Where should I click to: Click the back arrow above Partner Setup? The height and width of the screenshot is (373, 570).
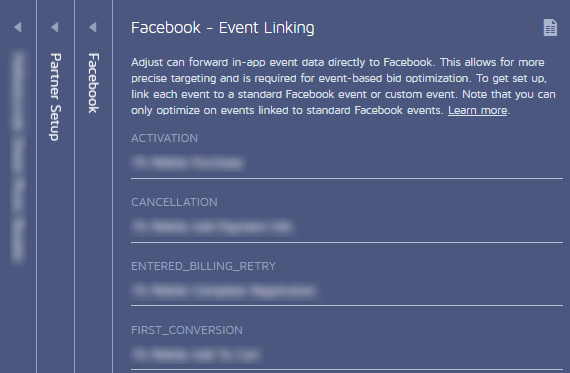pos(55,27)
